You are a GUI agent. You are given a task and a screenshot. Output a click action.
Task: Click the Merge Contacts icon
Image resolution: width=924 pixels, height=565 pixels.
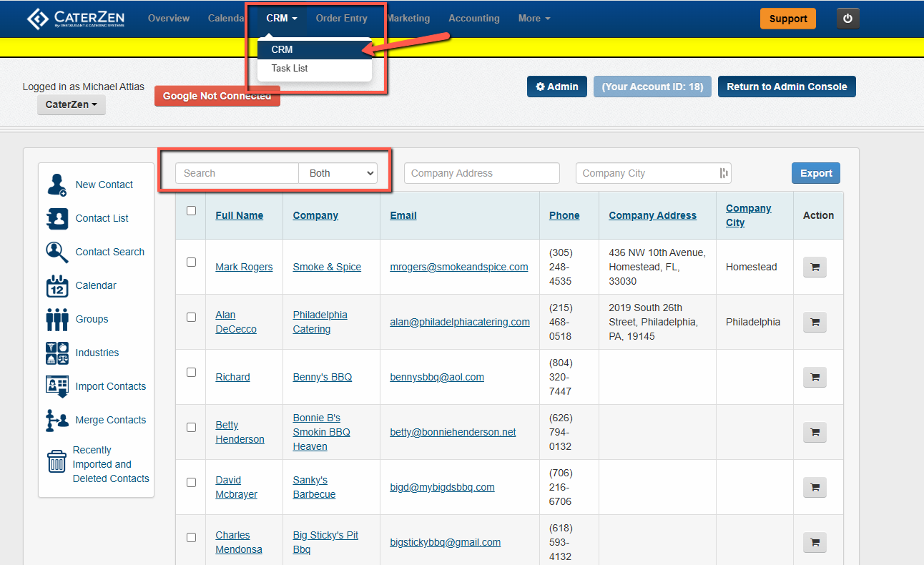click(x=56, y=420)
